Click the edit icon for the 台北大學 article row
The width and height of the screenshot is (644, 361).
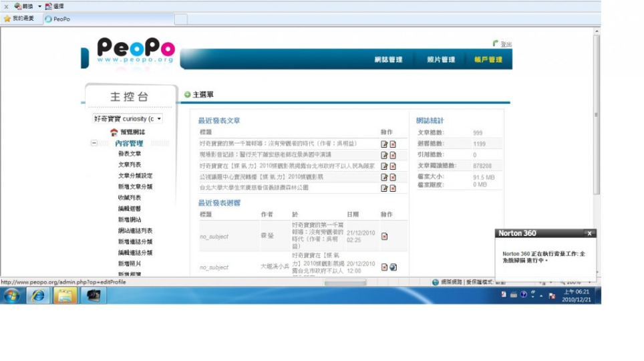click(384, 188)
